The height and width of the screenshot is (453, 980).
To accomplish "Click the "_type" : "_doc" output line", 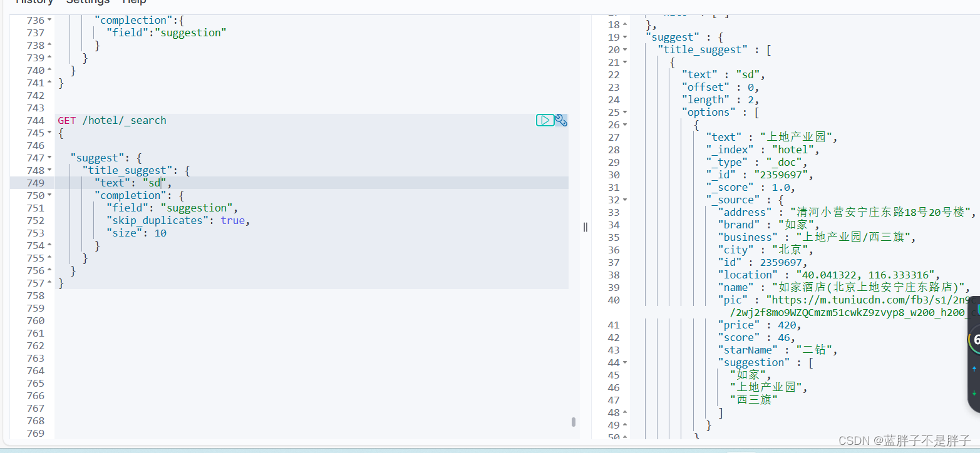I will point(756,162).
